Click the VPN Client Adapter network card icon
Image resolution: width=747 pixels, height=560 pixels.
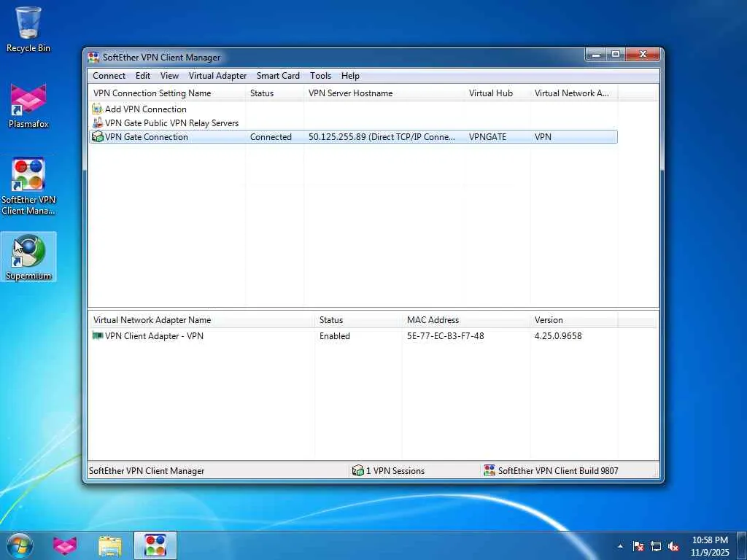coord(98,335)
